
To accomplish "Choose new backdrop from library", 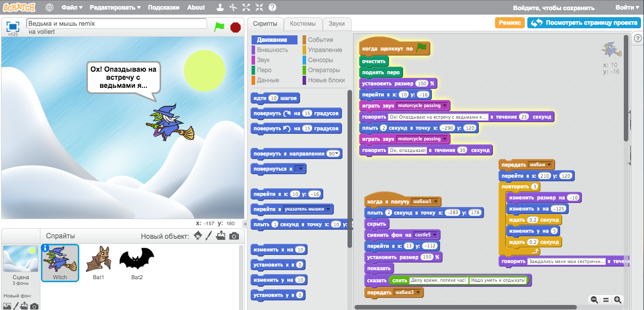I will point(7,306).
